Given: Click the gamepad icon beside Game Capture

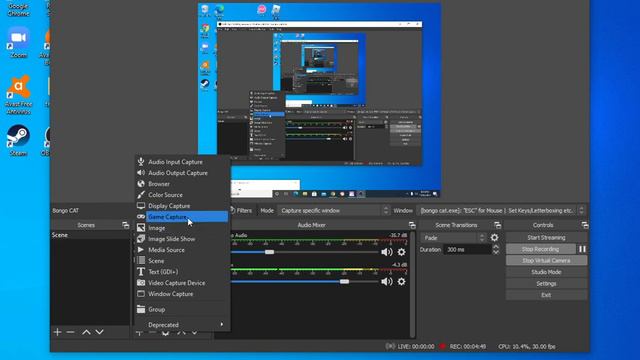Looking at the screenshot, I should coord(141,217).
